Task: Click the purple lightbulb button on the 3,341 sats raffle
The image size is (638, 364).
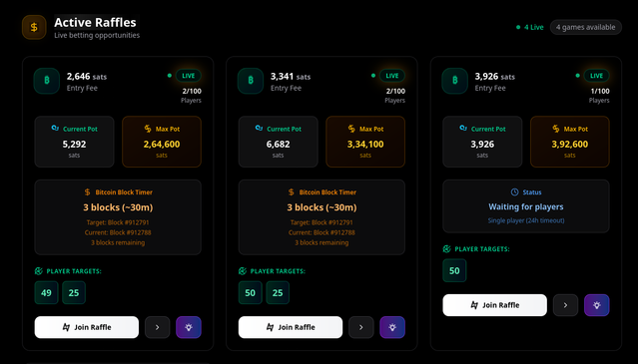Action: point(392,327)
